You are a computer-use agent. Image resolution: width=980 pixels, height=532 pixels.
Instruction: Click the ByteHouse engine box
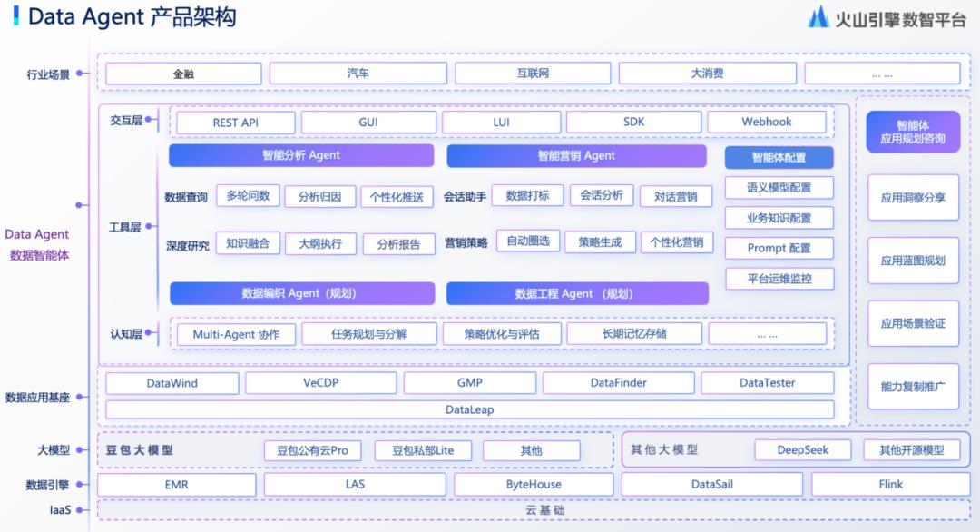coord(534,485)
